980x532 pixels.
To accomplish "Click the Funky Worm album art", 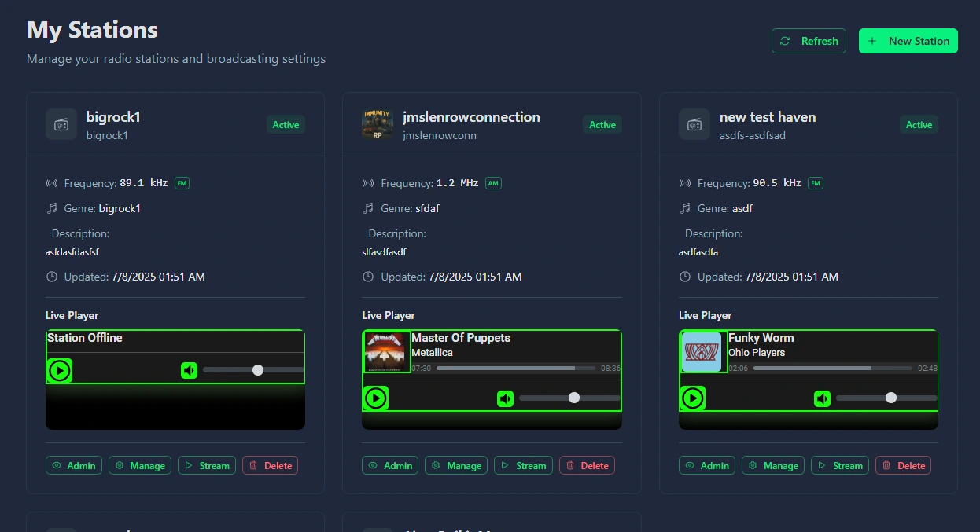I will [704, 352].
